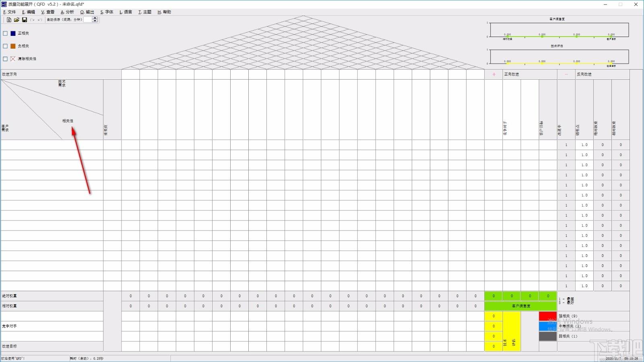Click the auto-save interval input field
The width and height of the screenshot is (644, 362).
pyautogui.click(x=88, y=20)
